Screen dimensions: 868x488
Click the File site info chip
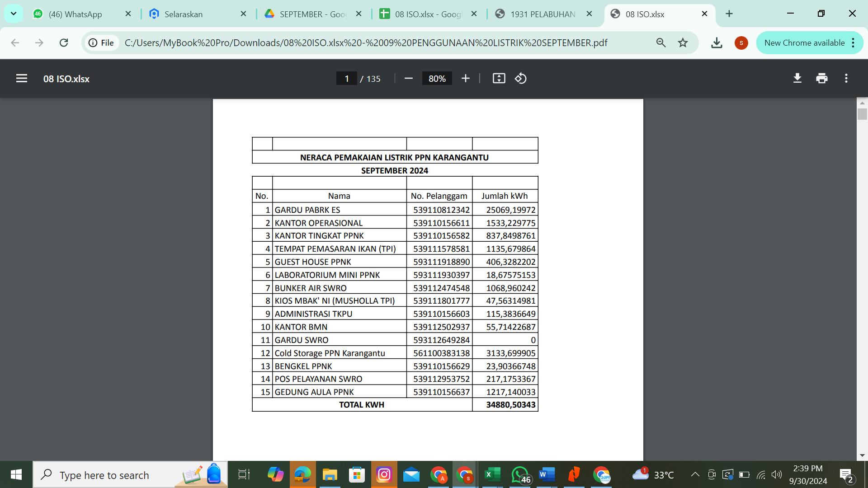(101, 43)
